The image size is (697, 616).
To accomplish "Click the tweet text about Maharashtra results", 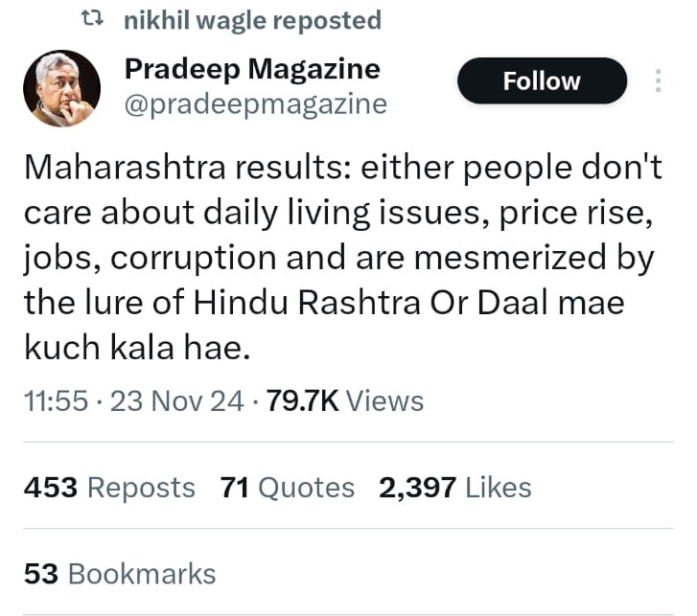I will click(343, 258).
